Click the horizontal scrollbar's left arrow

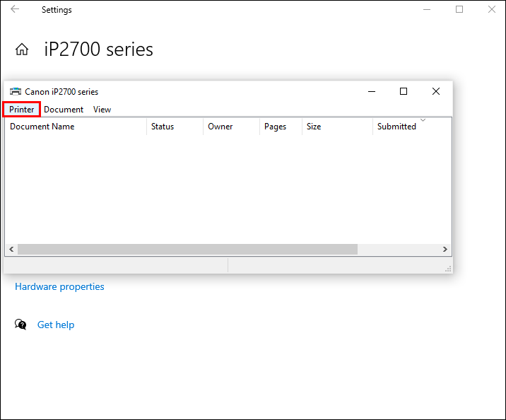[11, 250]
